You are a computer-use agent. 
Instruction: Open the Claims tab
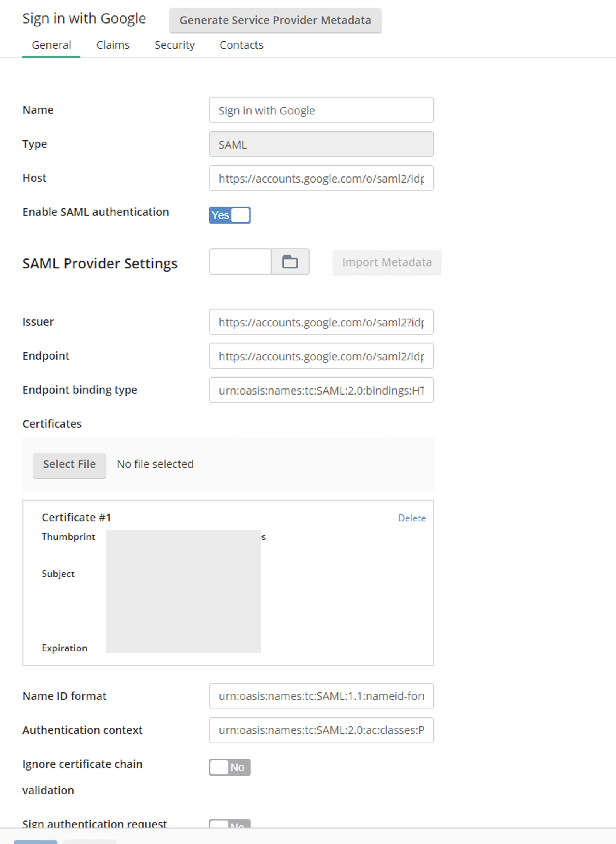click(x=113, y=45)
